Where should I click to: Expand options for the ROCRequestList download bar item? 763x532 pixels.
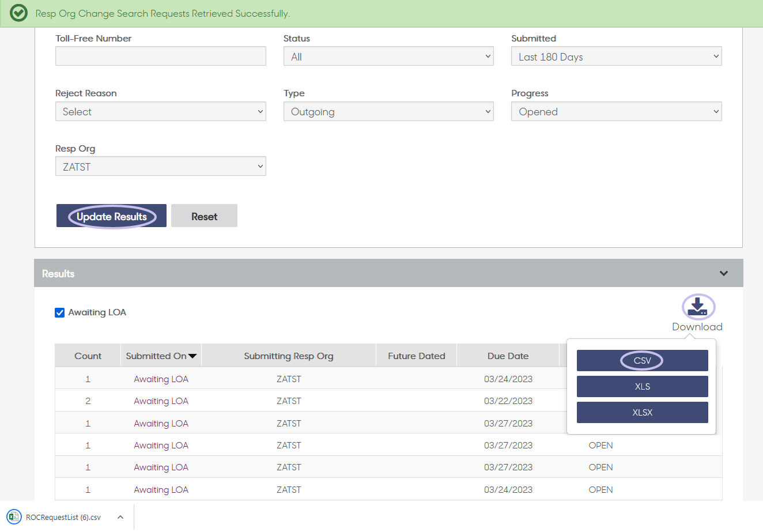click(120, 517)
